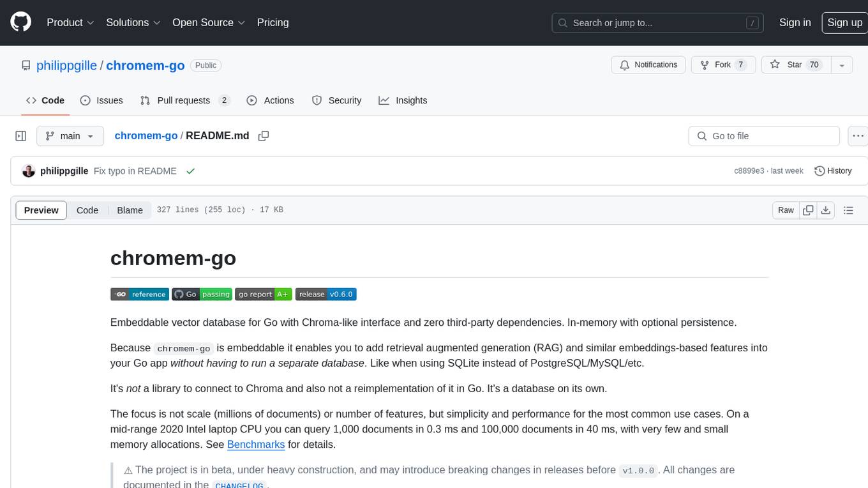The image size is (868, 488).
Task: Focus the Search or jump to field
Action: (x=658, y=23)
